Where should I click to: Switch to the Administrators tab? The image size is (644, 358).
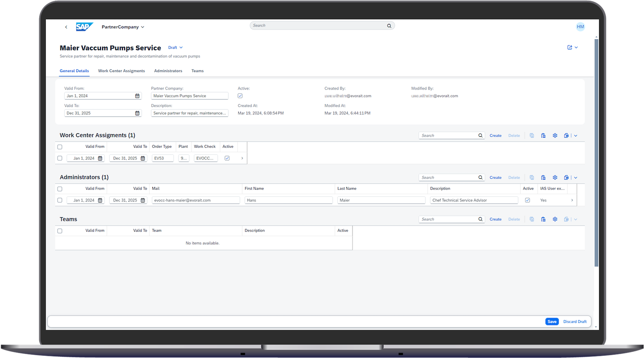(x=168, y=71)
